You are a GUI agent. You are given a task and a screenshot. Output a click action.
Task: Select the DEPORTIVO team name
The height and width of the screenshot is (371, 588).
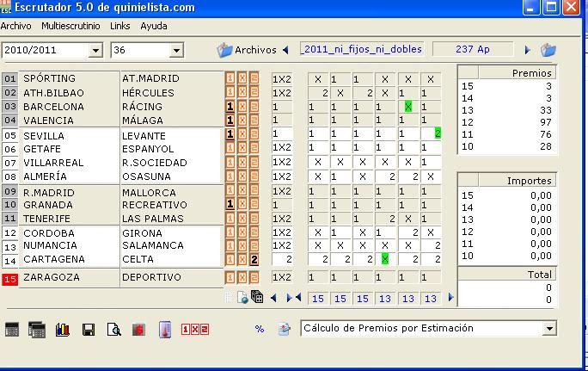(151, 277)
